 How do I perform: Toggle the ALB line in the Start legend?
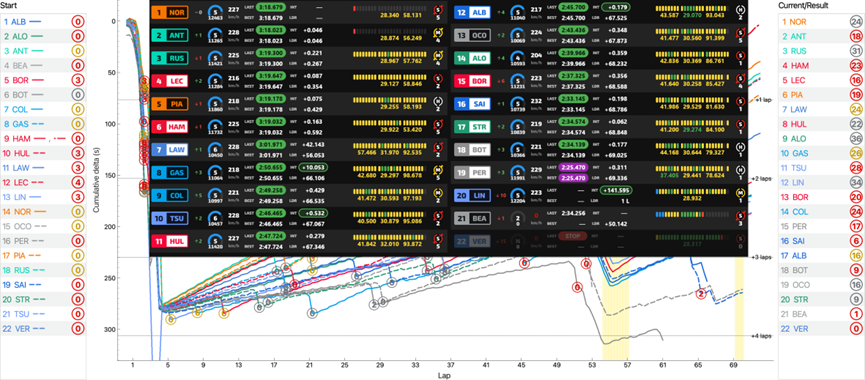point(23,22)
